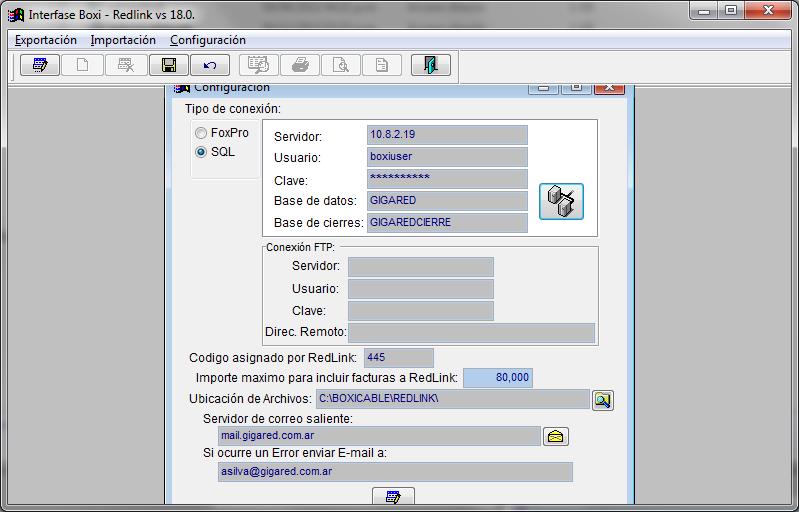Select the FoxPro connection type

coord(202,133)
